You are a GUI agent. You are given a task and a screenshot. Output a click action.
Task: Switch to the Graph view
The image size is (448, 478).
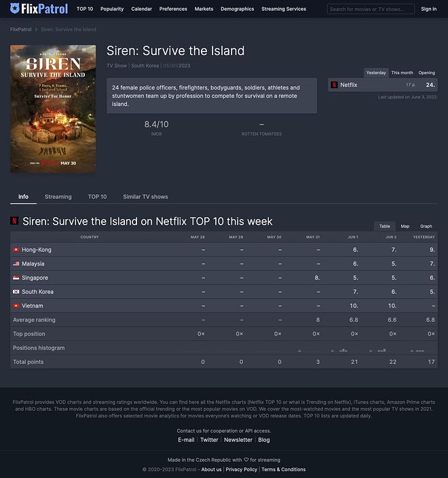426,226
